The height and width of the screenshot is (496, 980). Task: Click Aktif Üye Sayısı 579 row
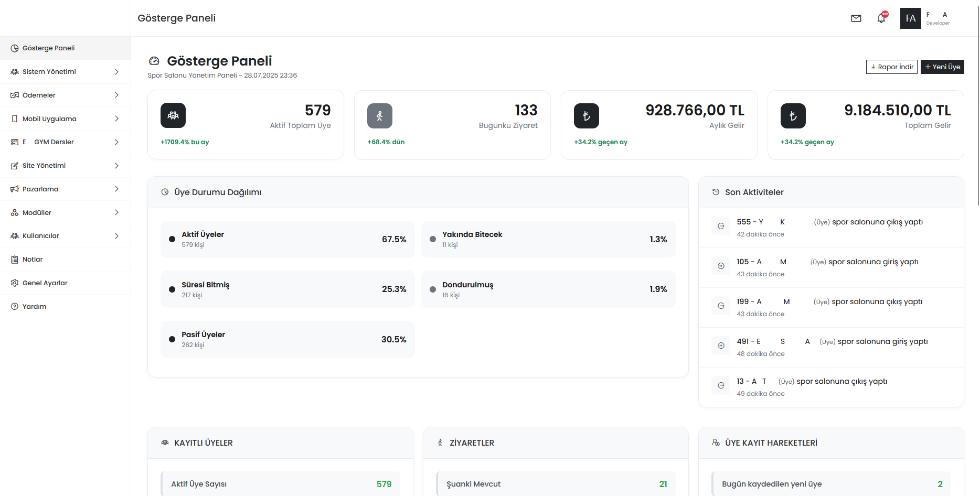pyautogui.click(x=281, y=484)
